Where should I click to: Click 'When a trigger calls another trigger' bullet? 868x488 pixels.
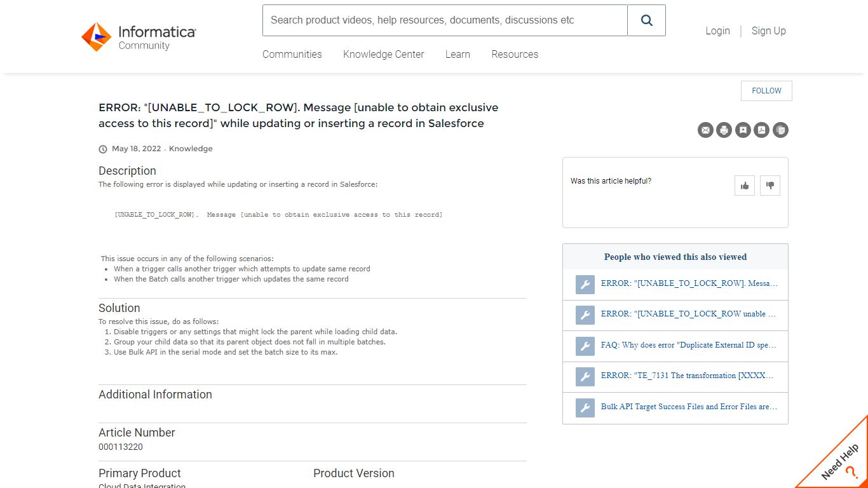[242, 269]
